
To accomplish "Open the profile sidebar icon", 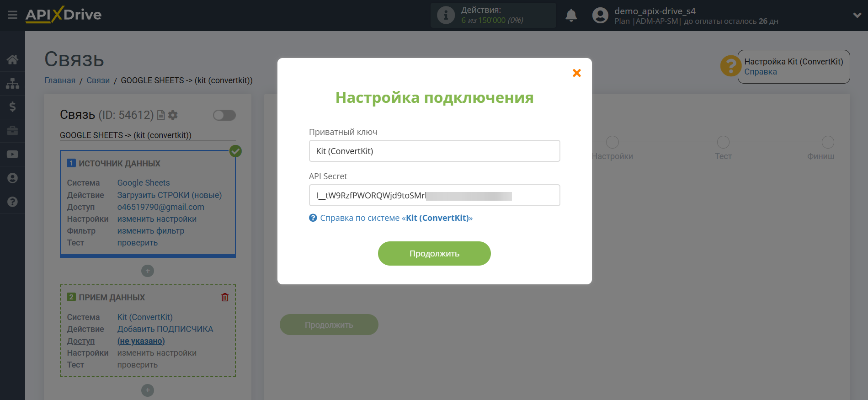I will tap(12, 178).
